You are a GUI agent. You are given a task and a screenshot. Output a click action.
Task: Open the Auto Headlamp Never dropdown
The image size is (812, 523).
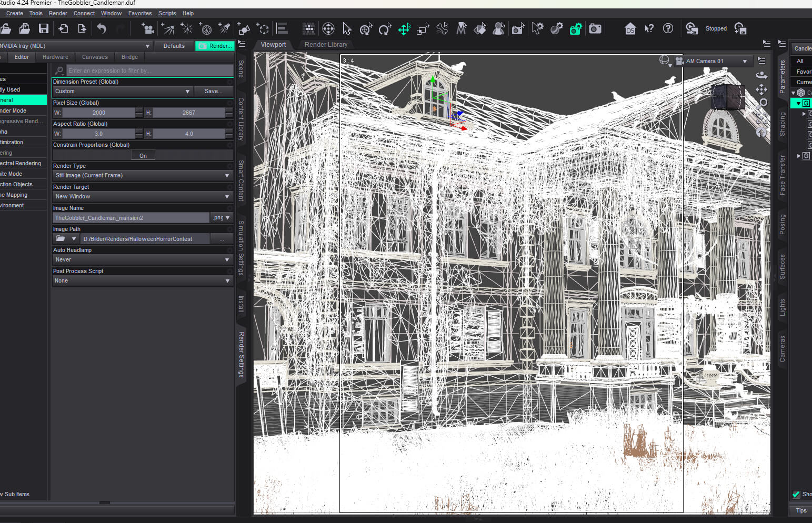[143, 259]
